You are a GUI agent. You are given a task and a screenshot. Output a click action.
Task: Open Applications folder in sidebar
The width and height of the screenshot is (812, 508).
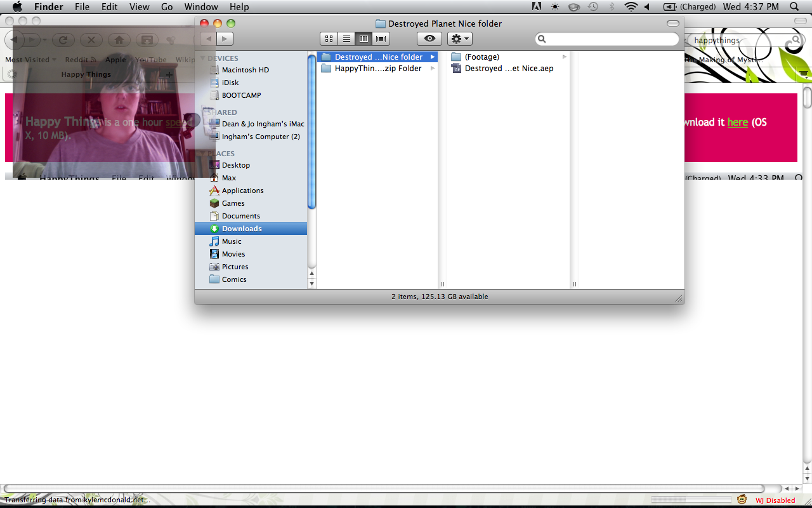click(x=242, y=190)
